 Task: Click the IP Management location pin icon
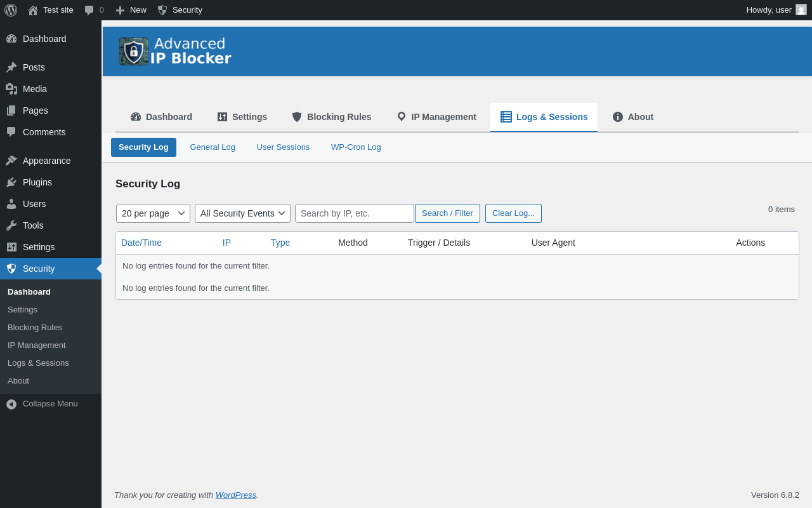point(402,117)
